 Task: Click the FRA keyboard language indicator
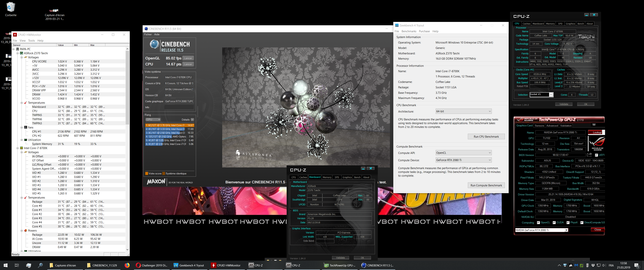[x=611, y=265]
